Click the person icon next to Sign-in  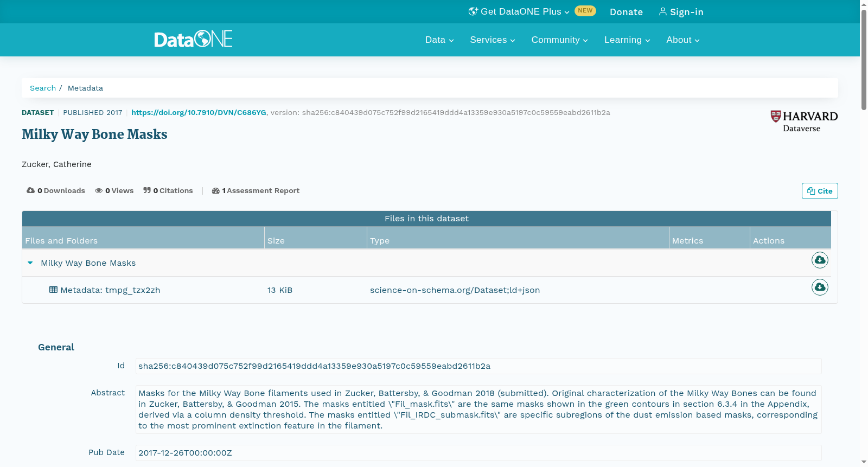662,11
